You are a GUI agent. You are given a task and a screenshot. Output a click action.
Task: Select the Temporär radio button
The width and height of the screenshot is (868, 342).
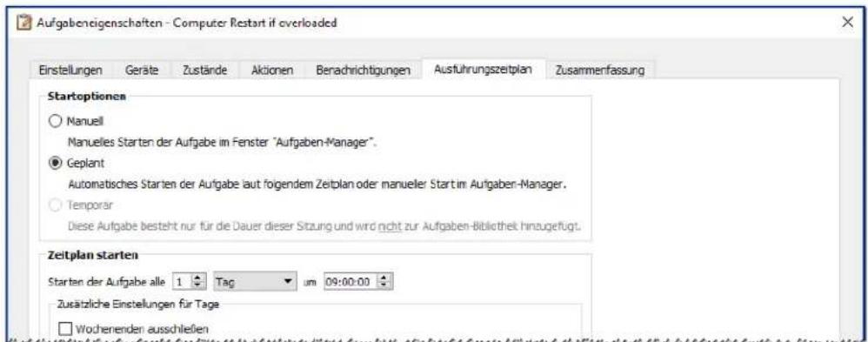(55, 205)
